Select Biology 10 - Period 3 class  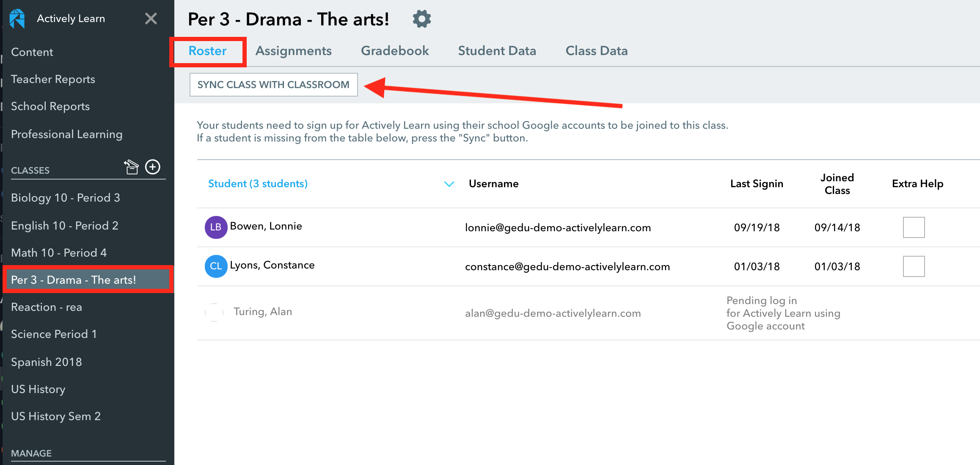click(66, 198)
